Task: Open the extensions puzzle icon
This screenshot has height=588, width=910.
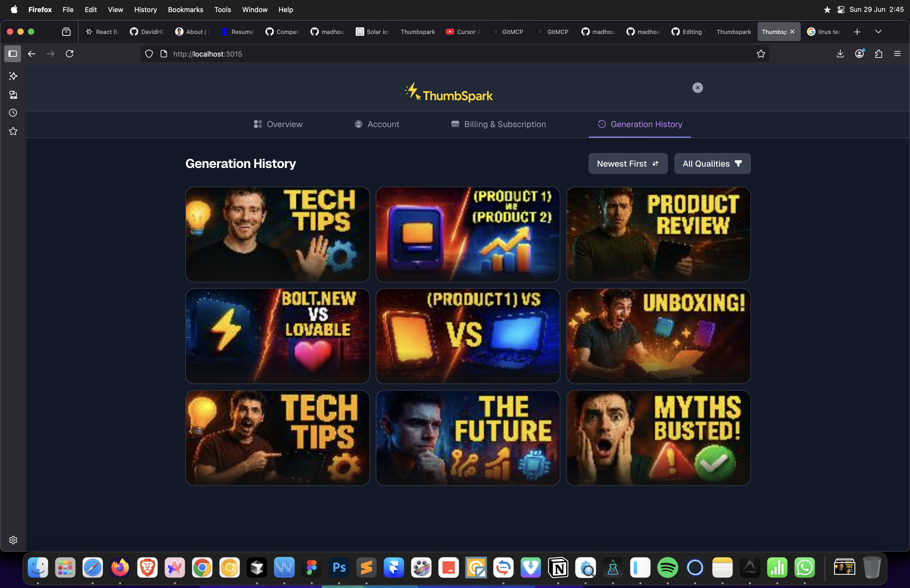Action: tap(878, 54)
